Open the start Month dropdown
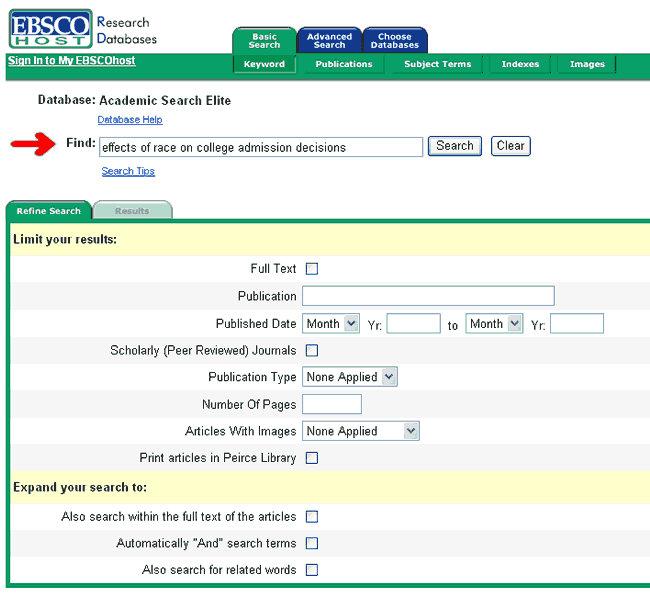650x596 pixels. click(x=331, y=323)
